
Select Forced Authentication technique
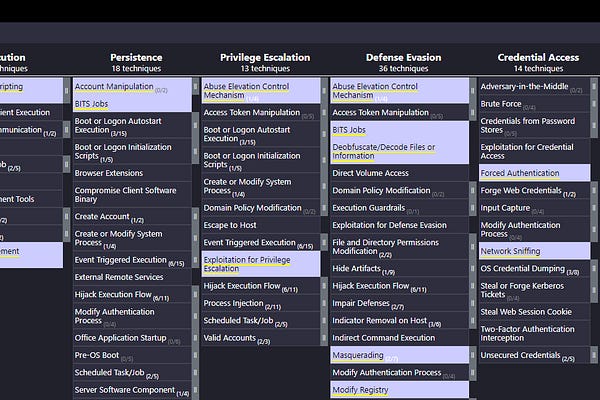534,173
